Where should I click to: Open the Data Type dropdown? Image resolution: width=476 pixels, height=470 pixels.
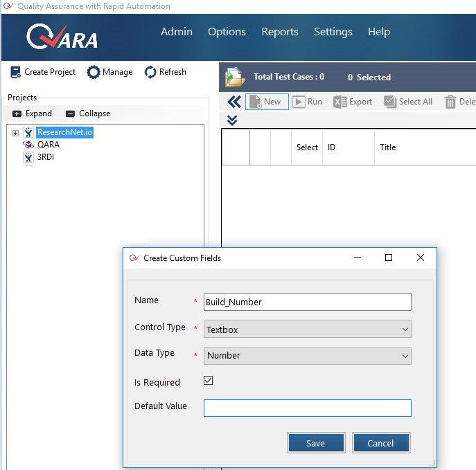point(308,356)
